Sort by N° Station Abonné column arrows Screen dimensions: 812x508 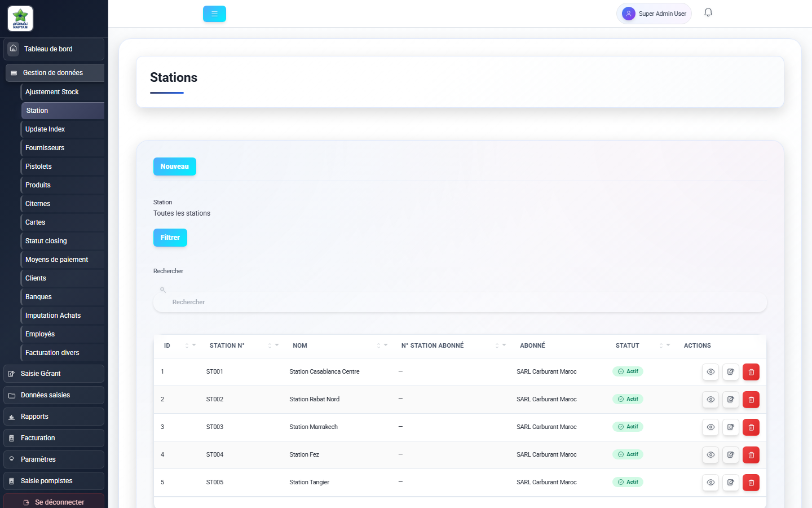click(501, 345)
